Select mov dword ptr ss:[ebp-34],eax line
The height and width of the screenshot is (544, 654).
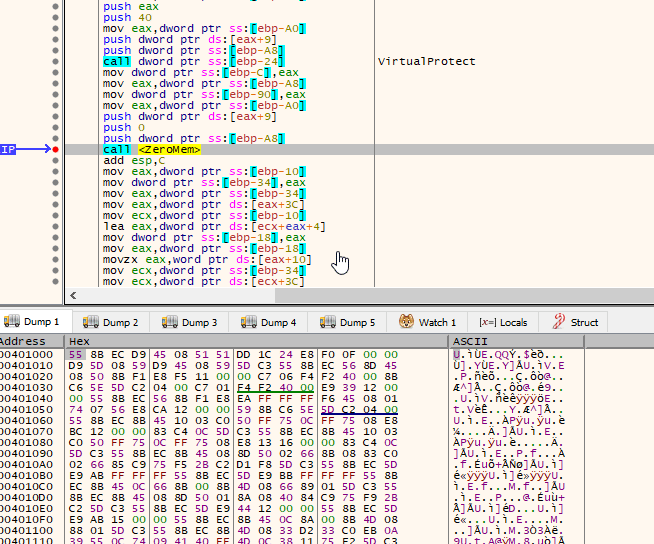pos(204,182)
